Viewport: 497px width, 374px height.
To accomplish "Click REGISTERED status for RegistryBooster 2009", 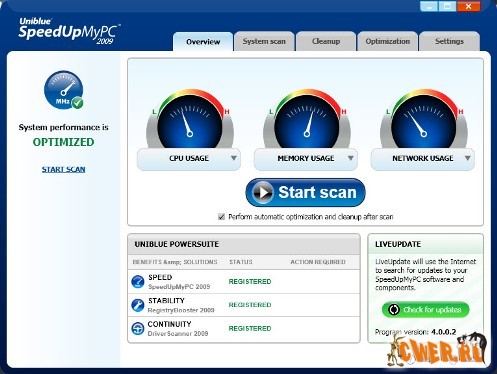I will point(250,305).
